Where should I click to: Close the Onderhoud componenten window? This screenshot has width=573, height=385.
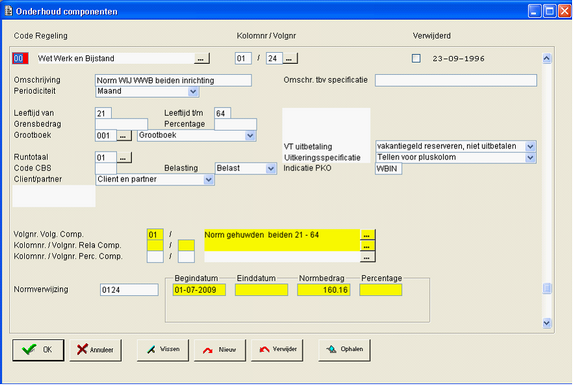565,11
